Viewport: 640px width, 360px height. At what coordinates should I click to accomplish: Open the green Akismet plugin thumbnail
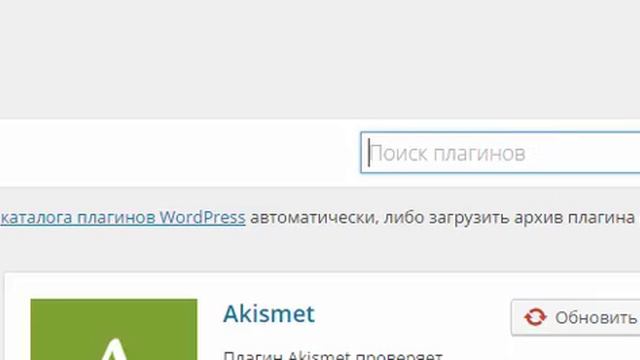pyautogui.click(x=114, y=329)
